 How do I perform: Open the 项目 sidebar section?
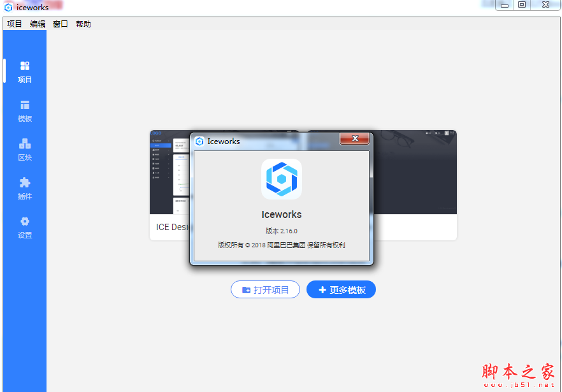tap(25, 72)
